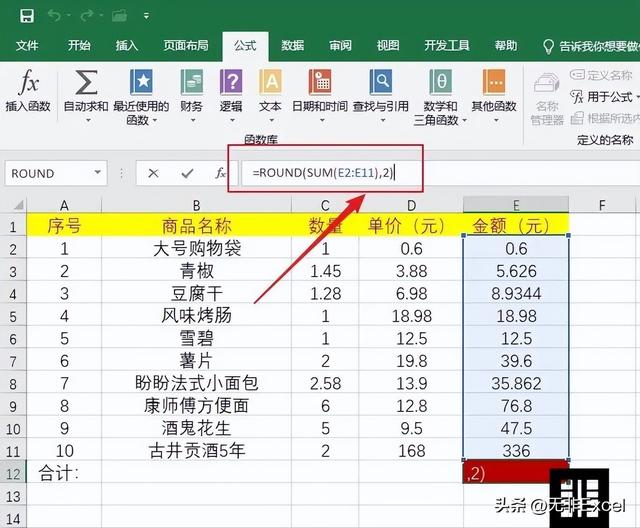
Task: Click the 定义名称 button
Action: (601, 75)
